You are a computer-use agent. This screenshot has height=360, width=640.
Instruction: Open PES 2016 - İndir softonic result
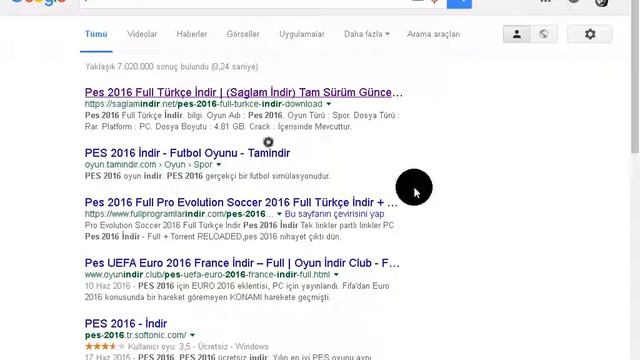click(x=126, y=324)
